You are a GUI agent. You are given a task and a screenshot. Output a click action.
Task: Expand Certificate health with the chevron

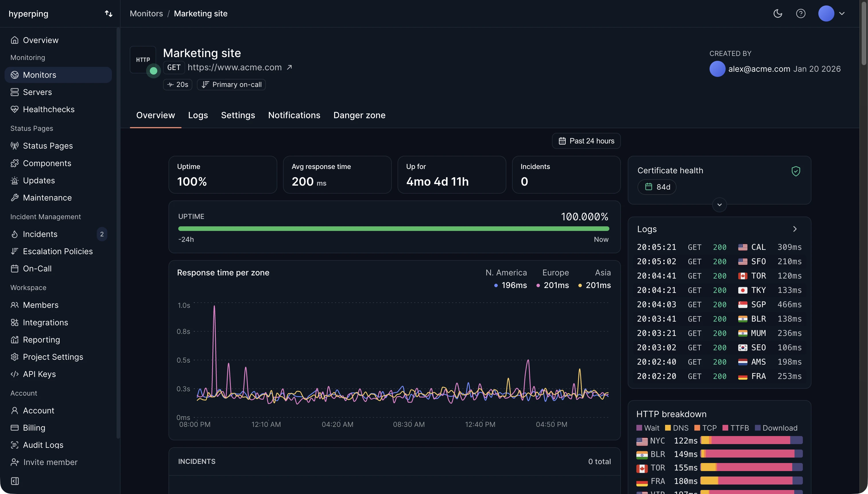click(719, 205)
